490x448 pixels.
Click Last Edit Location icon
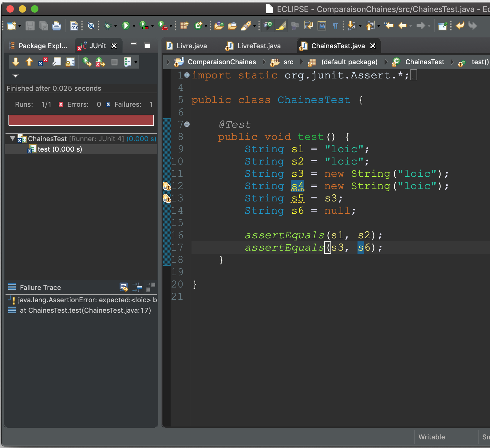click(389, 26)
